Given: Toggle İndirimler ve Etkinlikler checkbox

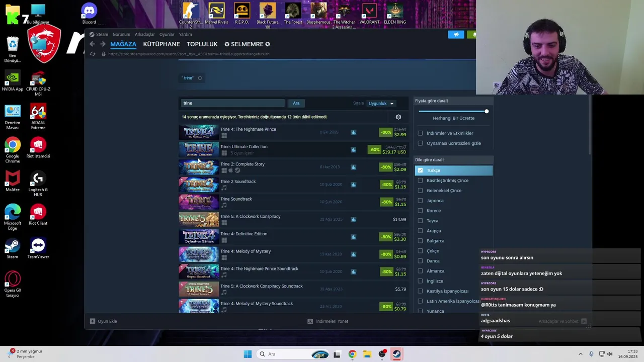Looking at the screenshot, I should (420, 133).
